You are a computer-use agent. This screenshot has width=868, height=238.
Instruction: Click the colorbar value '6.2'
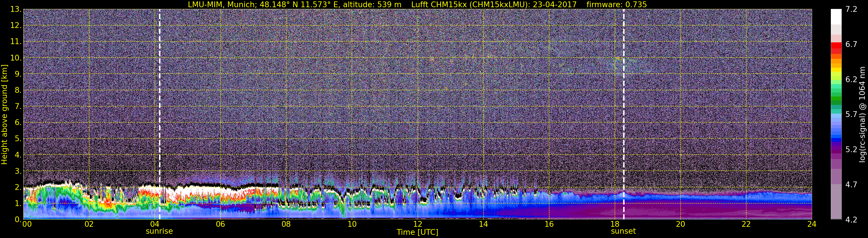click(x=851, y=80)
